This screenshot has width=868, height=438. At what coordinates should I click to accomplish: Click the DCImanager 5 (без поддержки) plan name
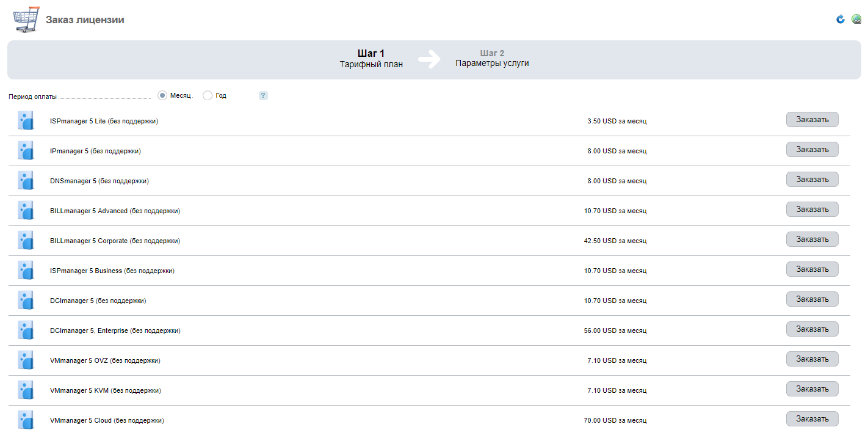98,301
